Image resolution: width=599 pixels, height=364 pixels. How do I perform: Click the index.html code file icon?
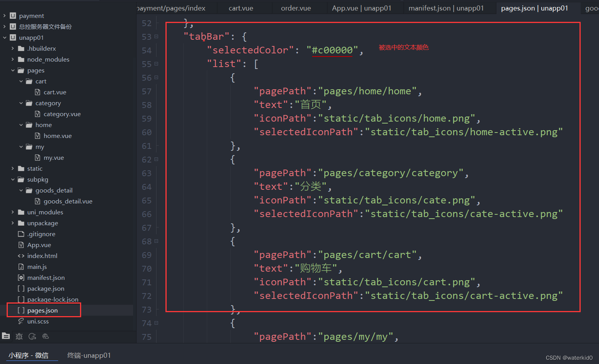pos(21,256)
